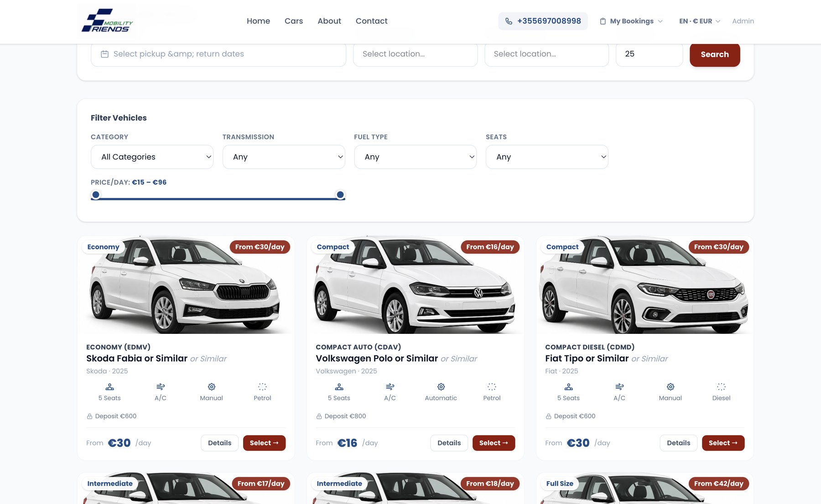The height and width of the screenshot is (504, 821).
Task: Click the A/C icon on Volkswagen Polo card
Action: [x=390, y=387]
